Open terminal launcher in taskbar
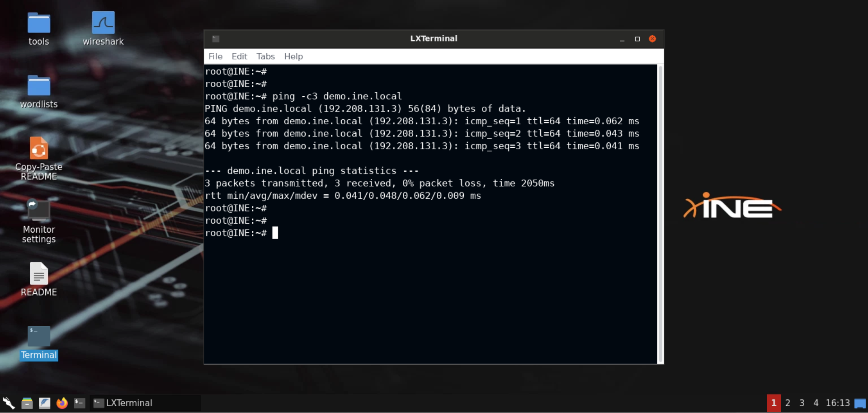 (x=80, y=403)
